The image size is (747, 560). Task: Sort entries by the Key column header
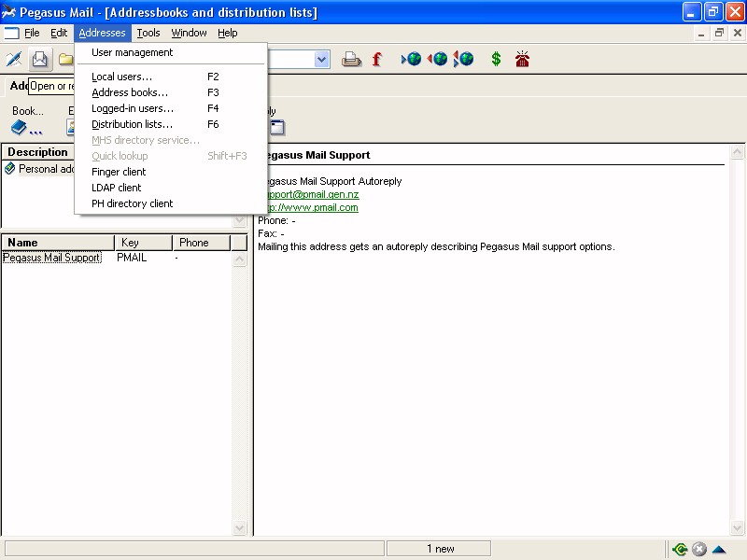144,243
